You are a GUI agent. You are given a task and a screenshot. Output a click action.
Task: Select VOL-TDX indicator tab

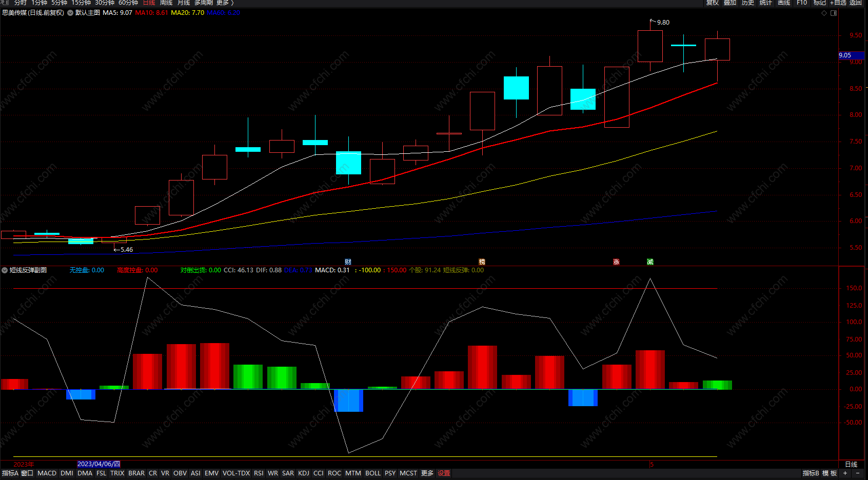point(236,473)
